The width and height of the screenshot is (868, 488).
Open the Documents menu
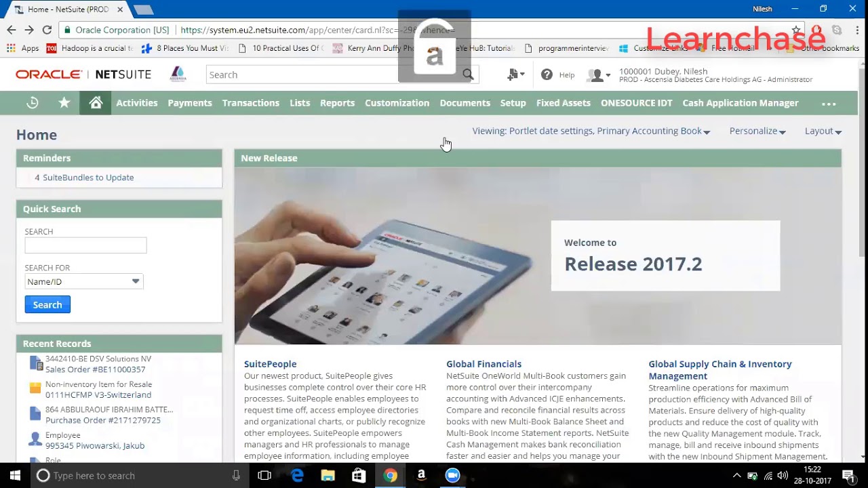[x=465, y=103]
